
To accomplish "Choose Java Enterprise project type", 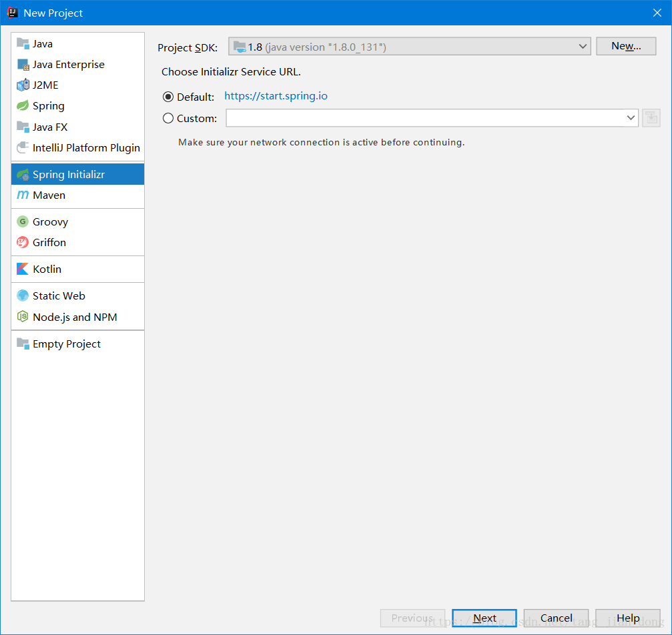I will pos(77,64).
